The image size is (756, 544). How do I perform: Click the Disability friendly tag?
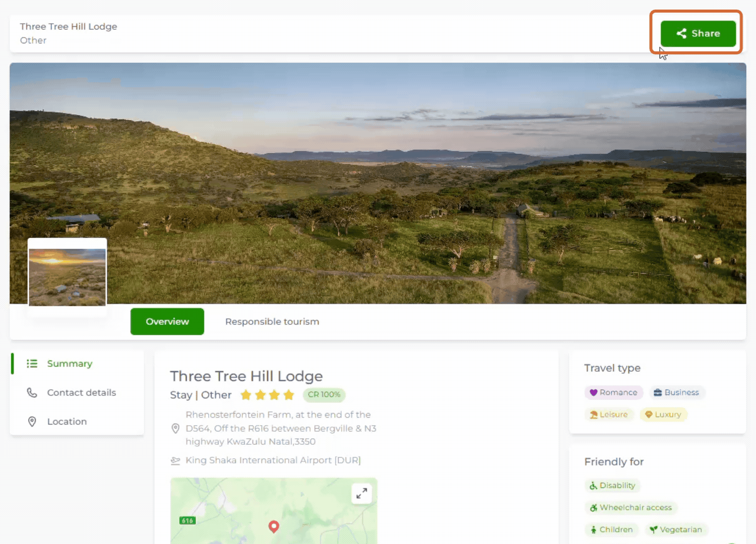click(612, 486)
